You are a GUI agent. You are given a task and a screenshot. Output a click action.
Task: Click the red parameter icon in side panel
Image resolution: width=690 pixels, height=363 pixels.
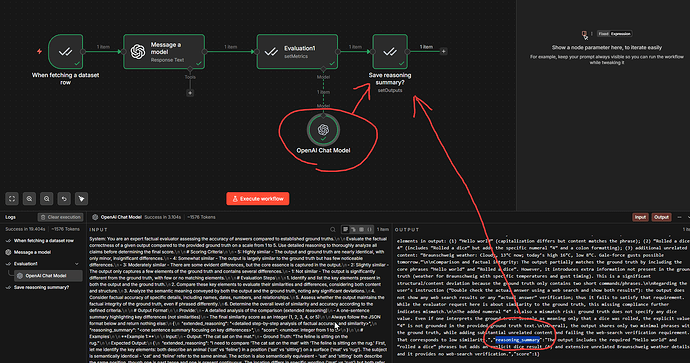(x=584, y=33)
